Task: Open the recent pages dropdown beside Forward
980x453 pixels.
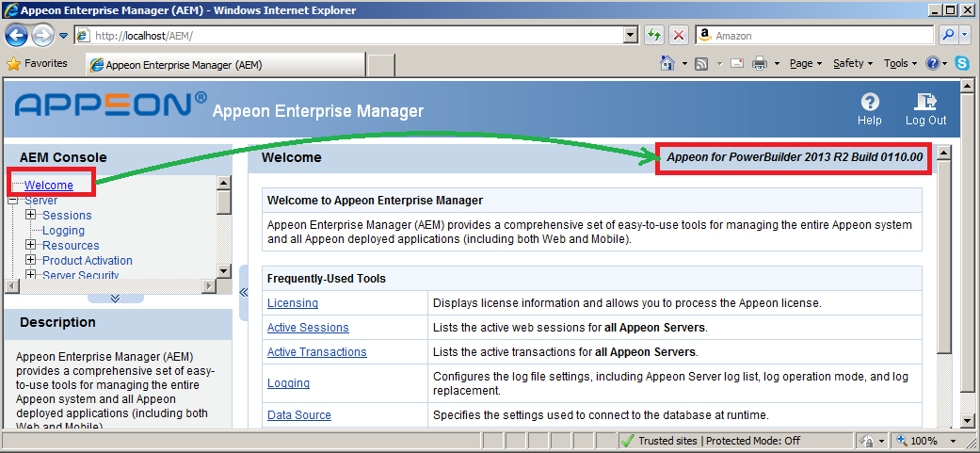Action: click(x=64, y=36)
